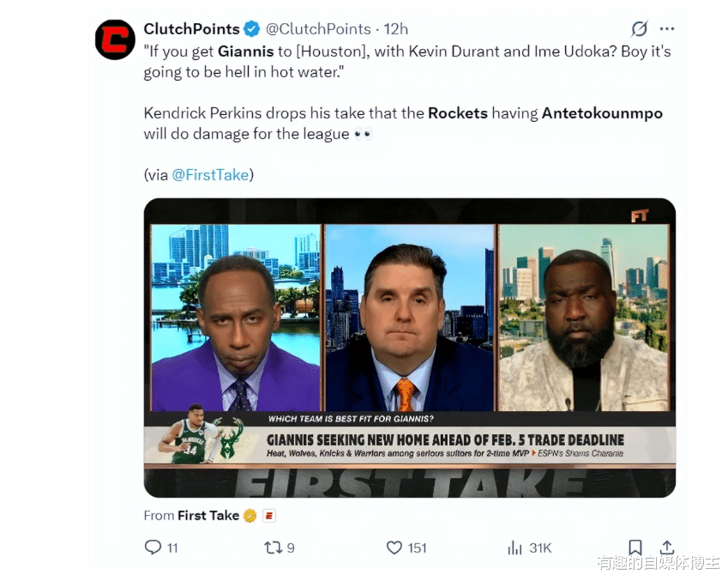Click the tweet text about Giannis
728x581 pixels.
pos(406,61)
